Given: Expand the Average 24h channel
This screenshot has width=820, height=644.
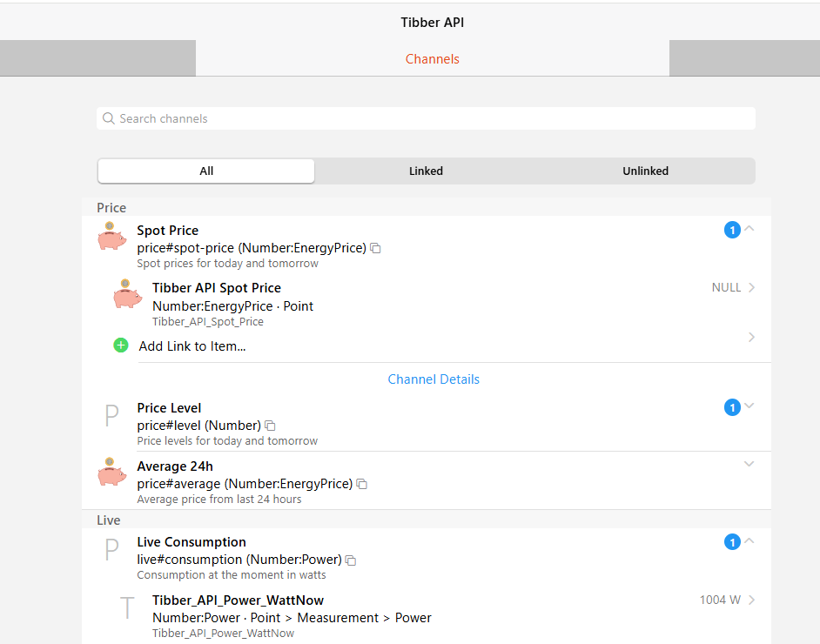Looking at the screenshot, I should (749, 465).
